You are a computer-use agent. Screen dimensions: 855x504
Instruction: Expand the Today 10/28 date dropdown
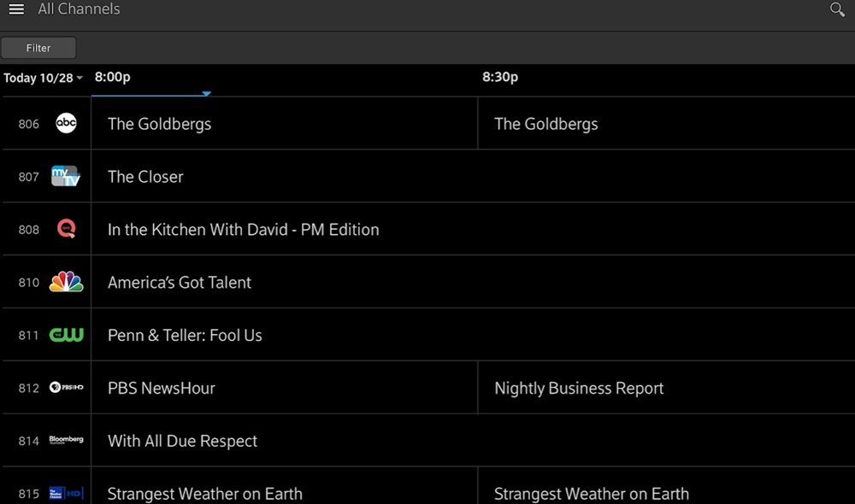point(43,78)
